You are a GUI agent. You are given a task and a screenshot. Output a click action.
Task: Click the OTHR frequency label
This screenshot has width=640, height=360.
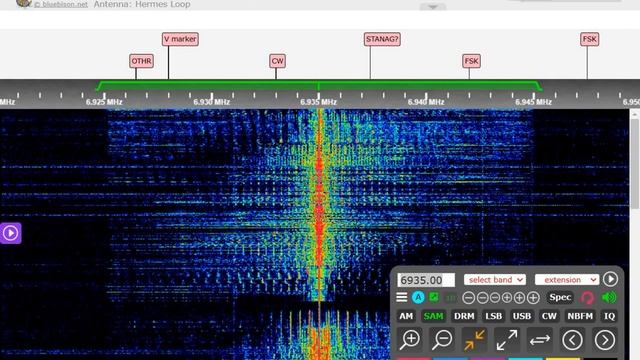pos(142,61)
